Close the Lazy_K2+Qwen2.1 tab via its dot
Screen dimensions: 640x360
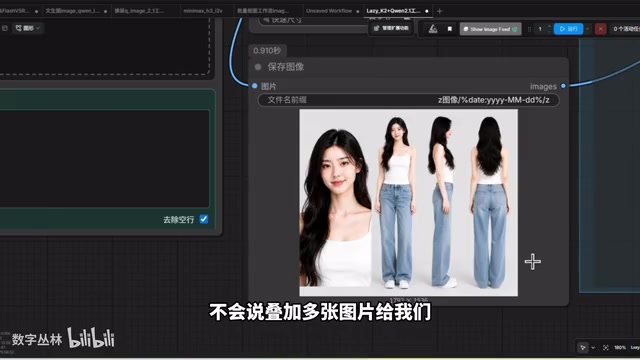click(427, 11)
